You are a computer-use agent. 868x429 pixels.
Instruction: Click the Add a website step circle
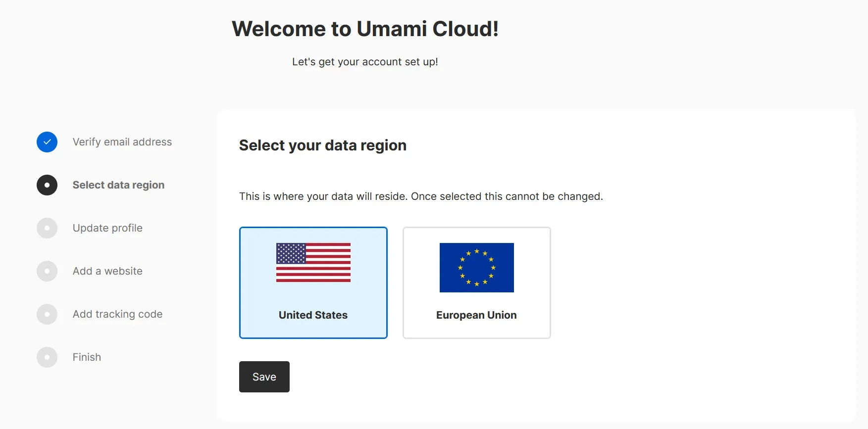coord(47,271)
